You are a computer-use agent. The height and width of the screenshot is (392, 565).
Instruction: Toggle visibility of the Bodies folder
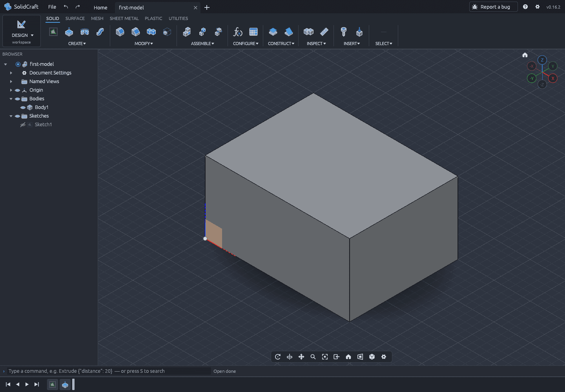click(17, 99)
